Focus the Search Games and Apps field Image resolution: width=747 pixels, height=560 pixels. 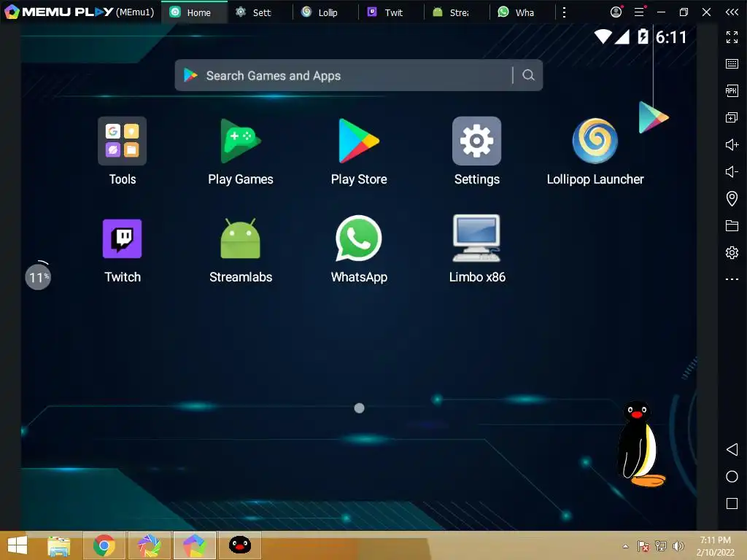(x=358, y=75)
